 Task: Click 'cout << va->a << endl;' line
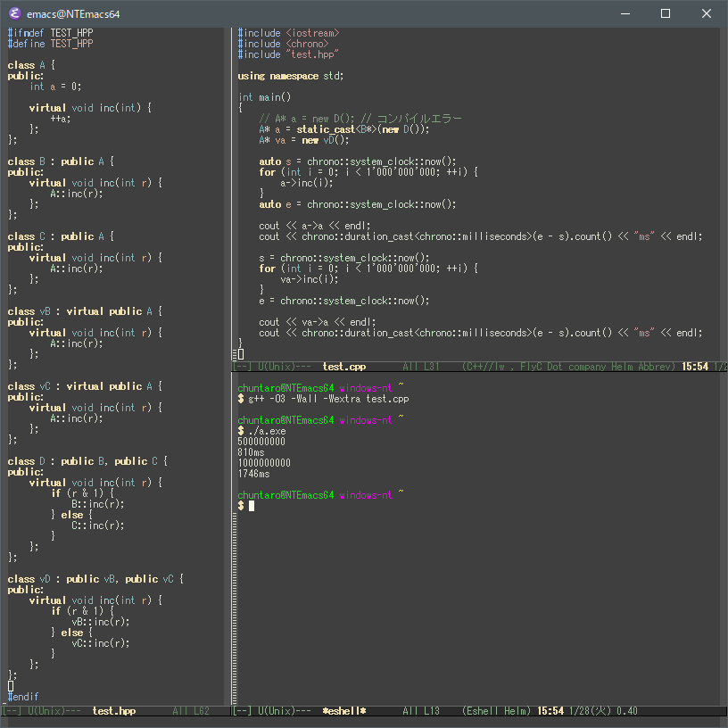(x=318, y=322)
